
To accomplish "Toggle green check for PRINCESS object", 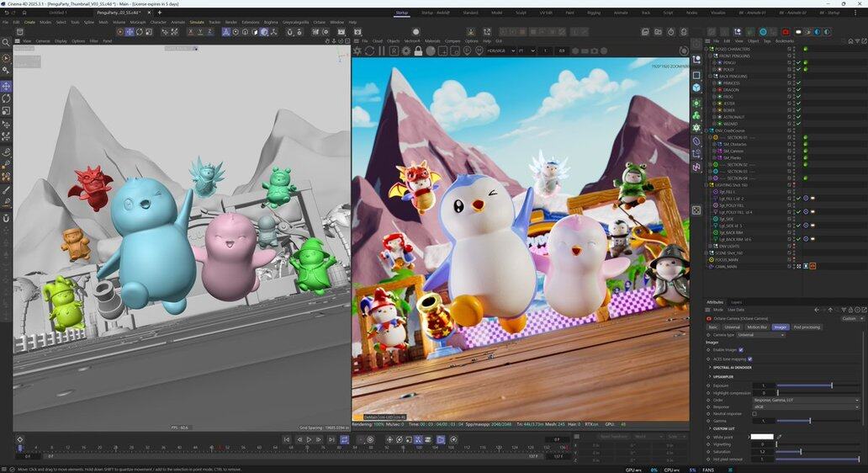I will [799, 83].
